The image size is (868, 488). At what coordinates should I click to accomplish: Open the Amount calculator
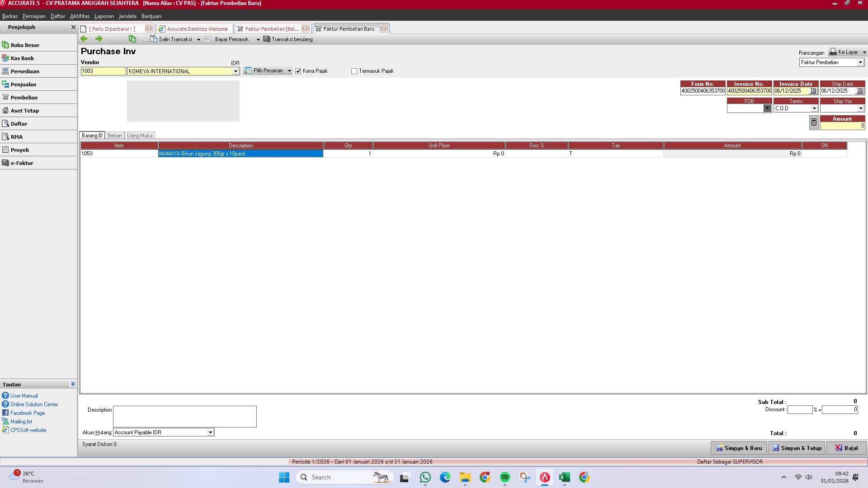click(x=813, y=122)
